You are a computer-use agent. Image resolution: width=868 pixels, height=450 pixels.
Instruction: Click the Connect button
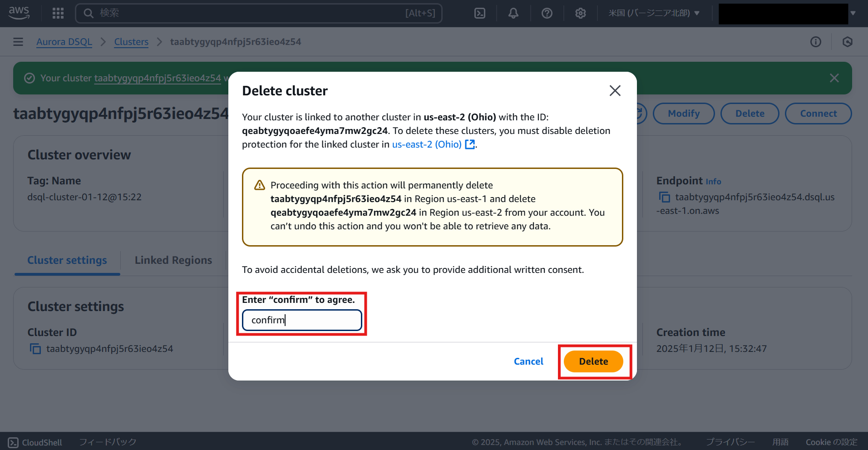[819, 114]
